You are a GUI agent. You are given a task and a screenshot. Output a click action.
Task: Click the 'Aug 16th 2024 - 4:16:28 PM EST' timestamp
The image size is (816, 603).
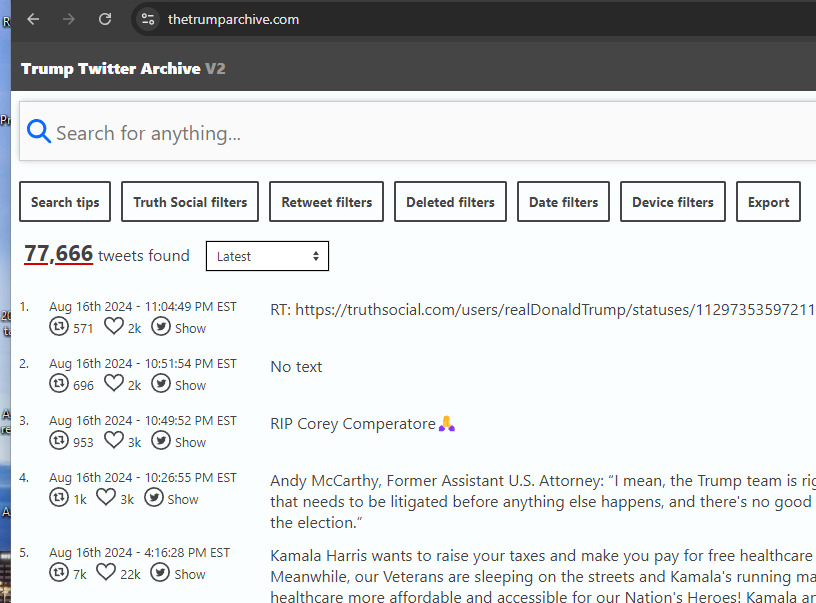(x=139, y=553)
